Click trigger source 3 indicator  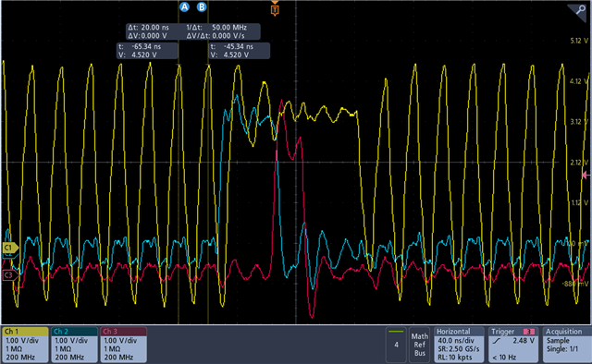[x=529, y=332]
